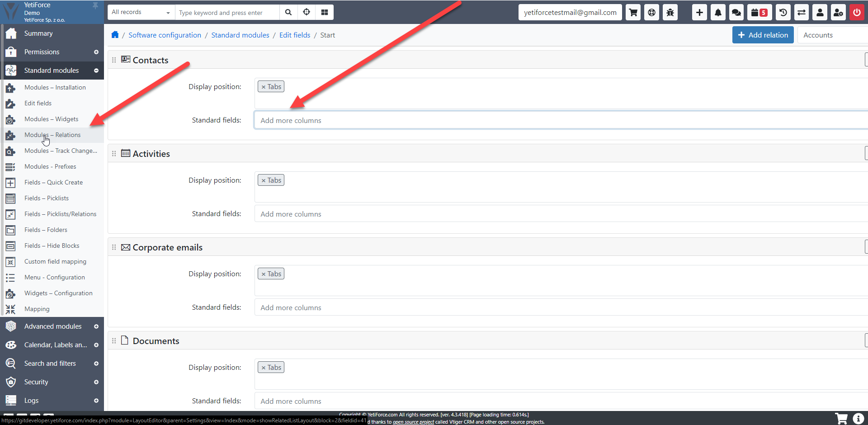Open Summary in the sidebar
Viewport: 868px width, 425px height.
pos(52,33)
